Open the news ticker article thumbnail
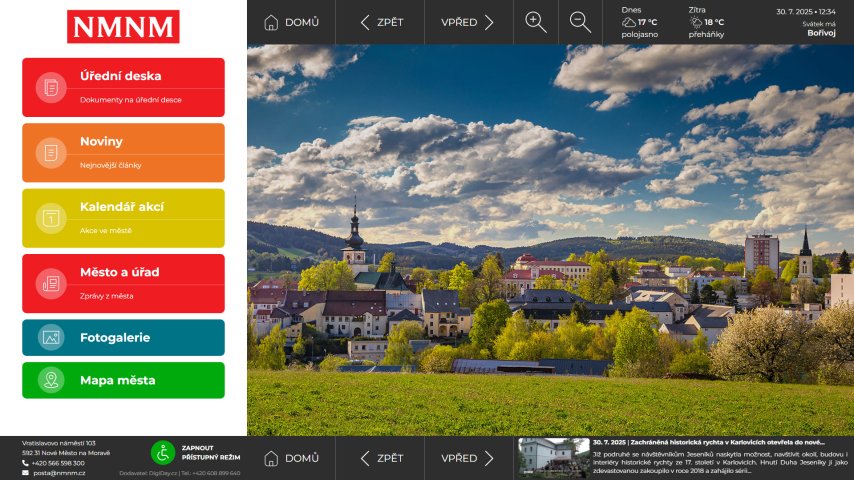The width and height of the screenshot is (854, 480). pos(553,458)
